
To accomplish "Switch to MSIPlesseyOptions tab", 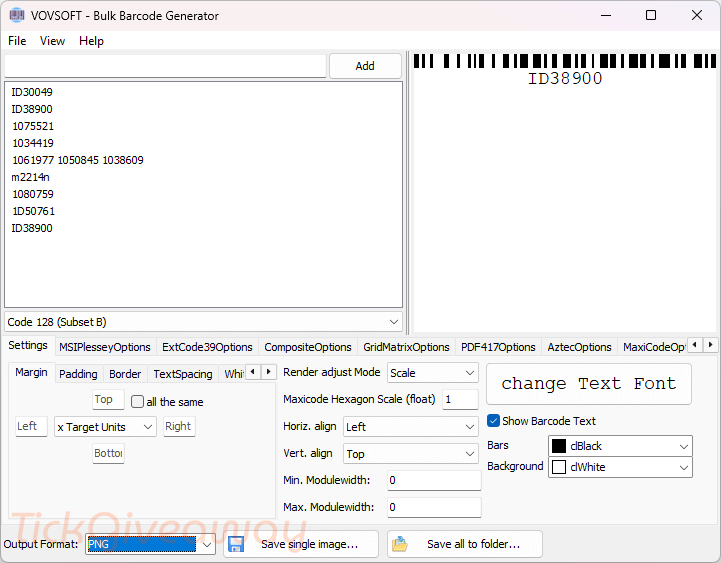I will [x=105, y=347].
